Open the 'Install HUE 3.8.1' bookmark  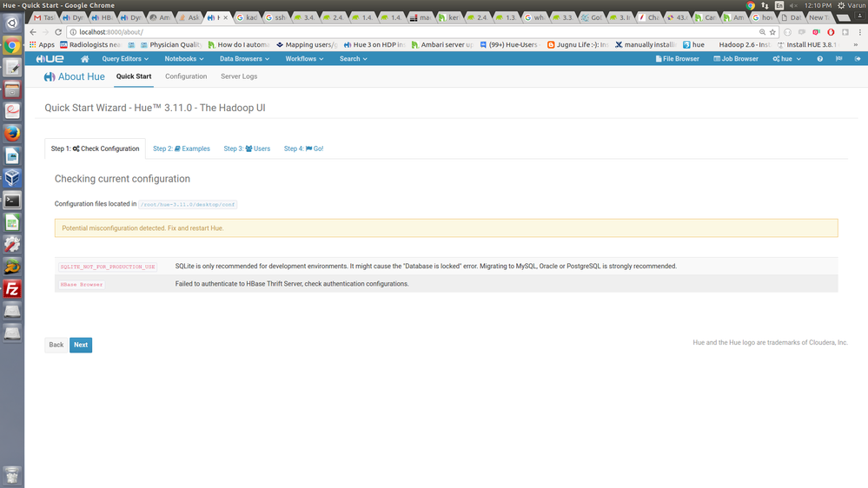coord(807,45)
